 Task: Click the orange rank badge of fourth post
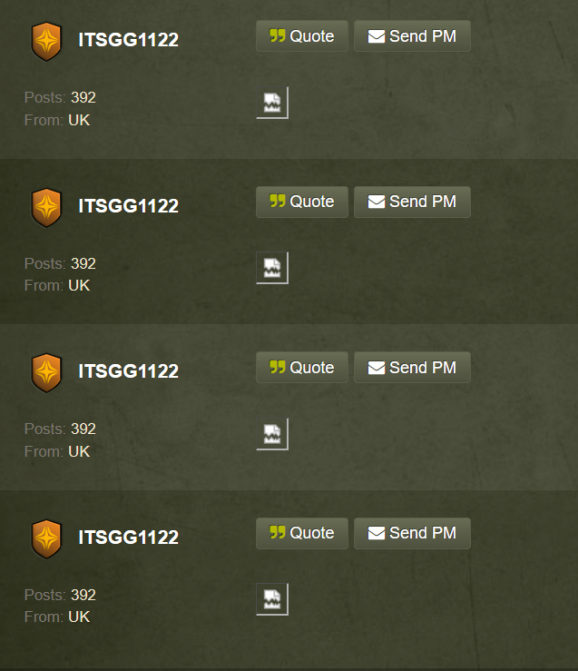click(46, 539)
